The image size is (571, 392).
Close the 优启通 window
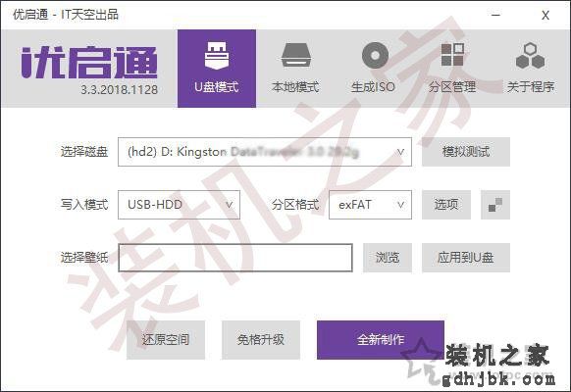545,15
